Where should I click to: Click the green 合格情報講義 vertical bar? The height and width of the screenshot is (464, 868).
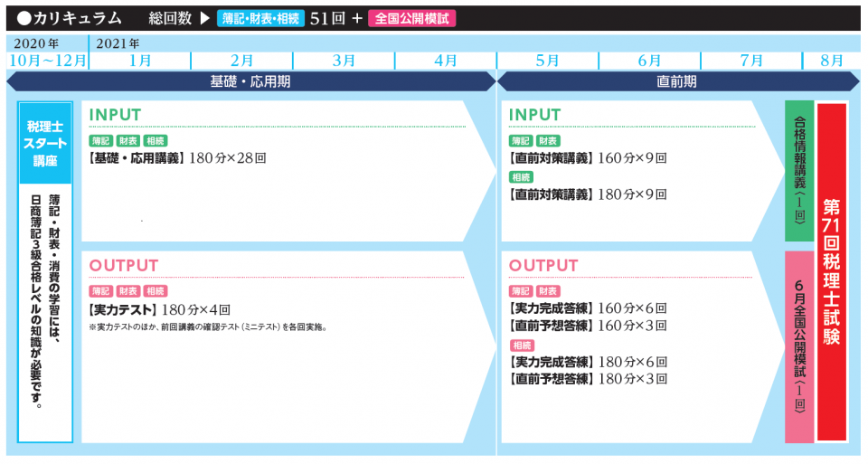pyautogui.click(x=799, y=171)
